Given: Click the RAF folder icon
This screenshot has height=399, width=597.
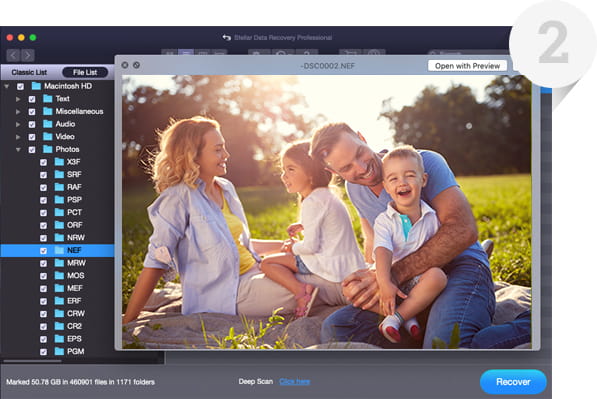Looking at the screenshot, I should [x=59, y=187].
